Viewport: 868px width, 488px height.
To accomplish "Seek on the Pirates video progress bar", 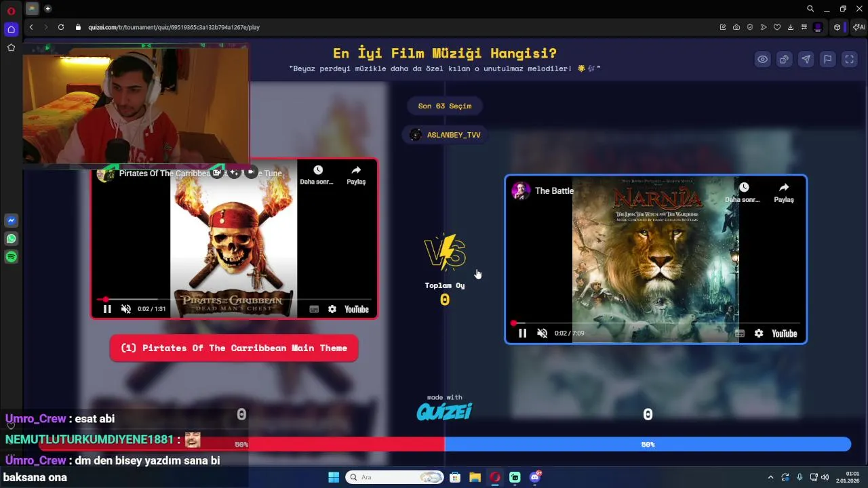I will [234, 299].
